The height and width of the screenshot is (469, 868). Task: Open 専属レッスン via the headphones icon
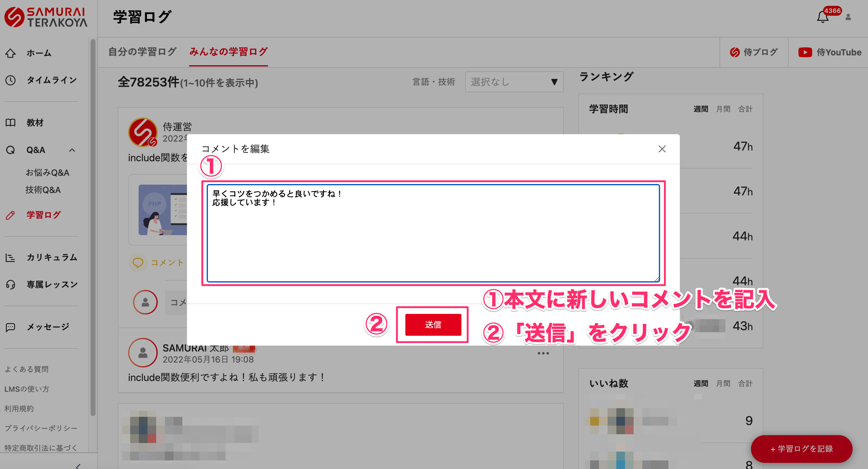click(11, 284)
